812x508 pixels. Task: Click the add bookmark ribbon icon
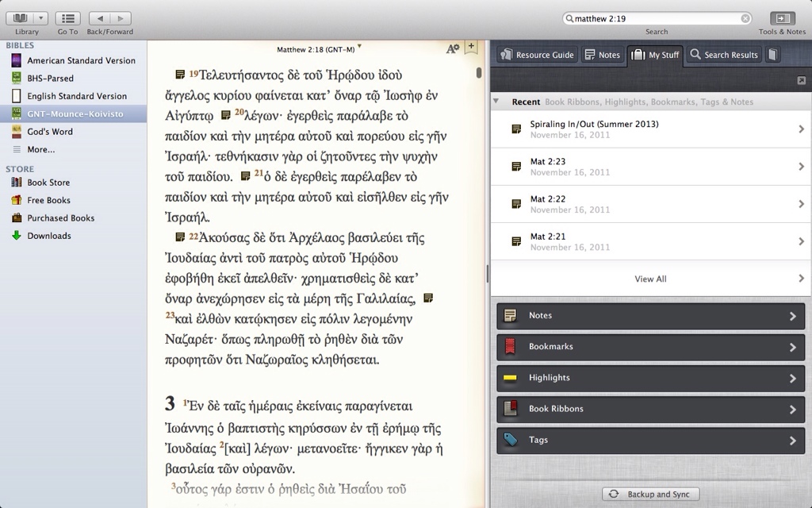coord(471,47)
